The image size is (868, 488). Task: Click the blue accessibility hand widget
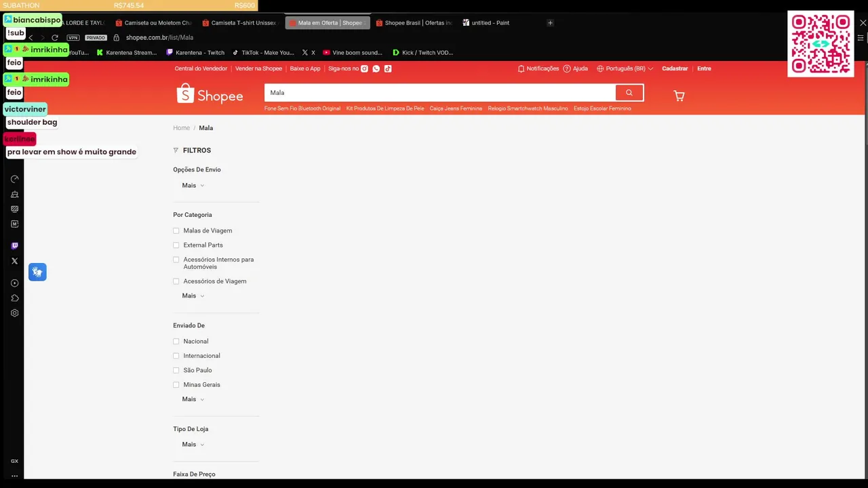coord(37,272)
